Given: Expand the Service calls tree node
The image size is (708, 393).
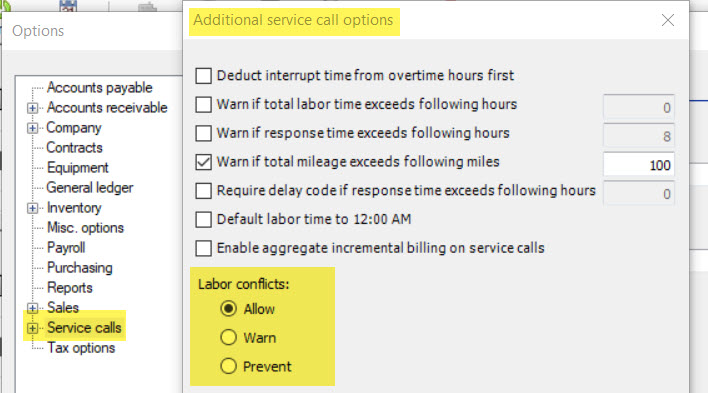Looking at the screenshot, I should pos(32,328).
